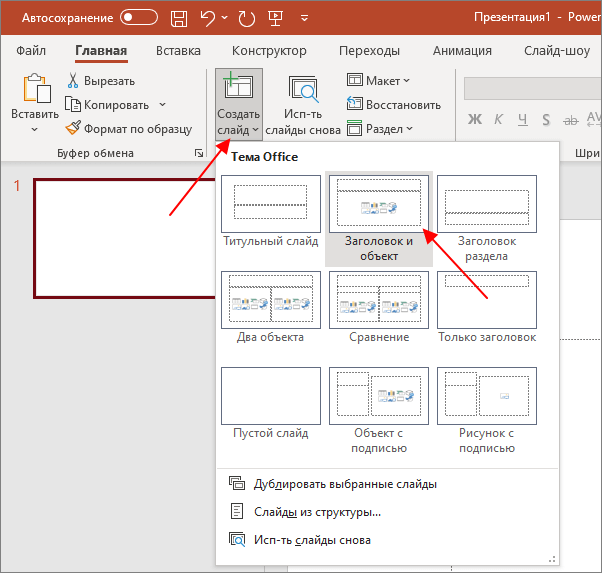Choose Пустой слайд layout

[x=271, y=403]
